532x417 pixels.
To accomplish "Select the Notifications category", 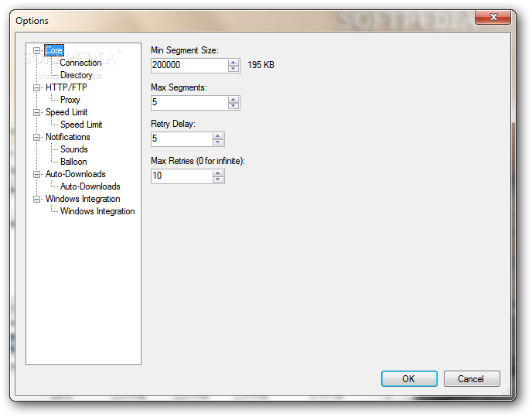I will click(x=68, y=137).
